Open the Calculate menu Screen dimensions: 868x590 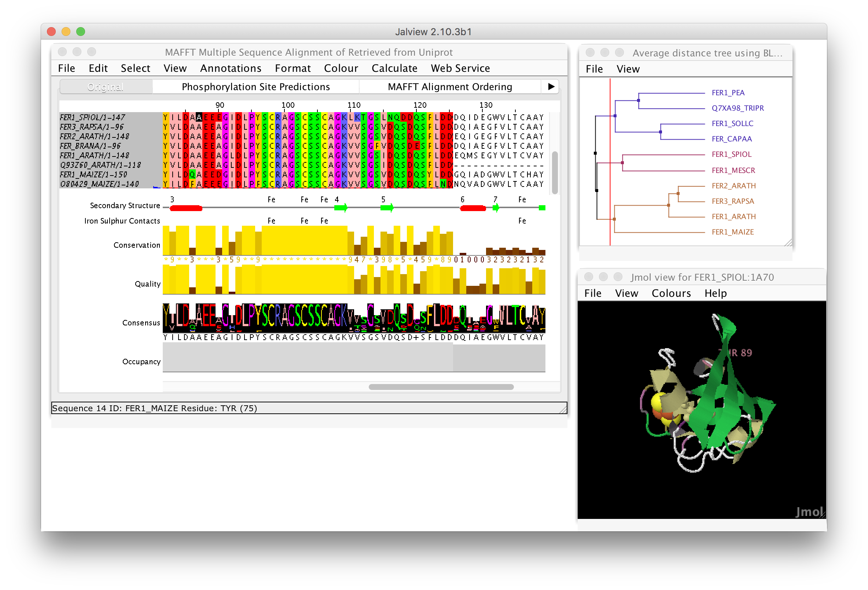pos(394,68)
